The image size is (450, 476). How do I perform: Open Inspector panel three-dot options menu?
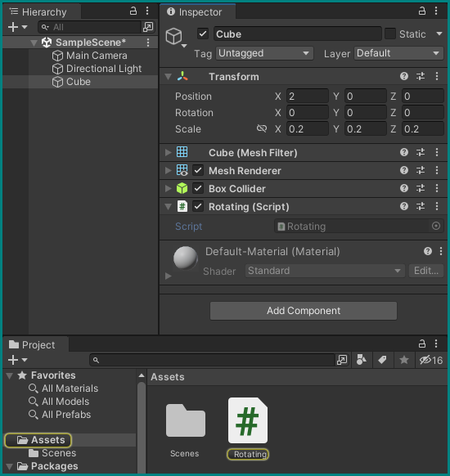coord(436,11)
